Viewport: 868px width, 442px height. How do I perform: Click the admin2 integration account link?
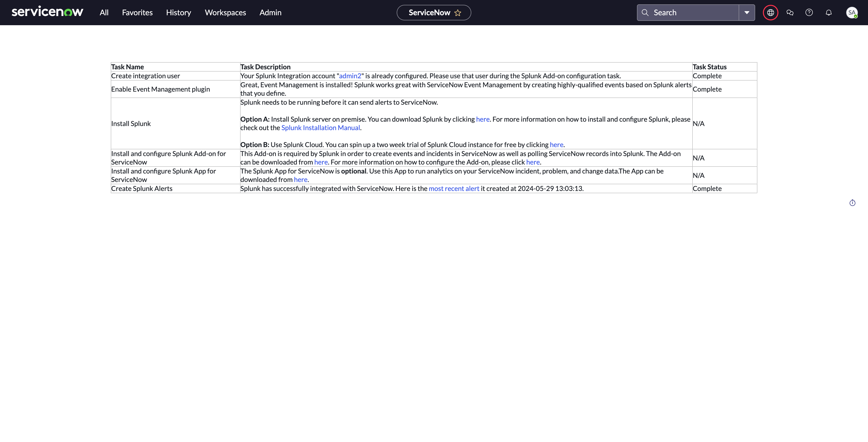tap(350, 76)
